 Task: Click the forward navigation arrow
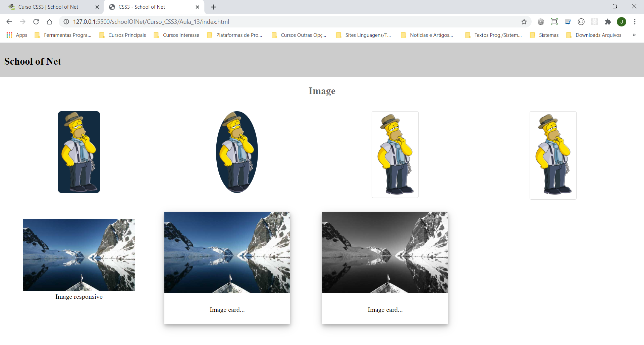coord(22,22)
